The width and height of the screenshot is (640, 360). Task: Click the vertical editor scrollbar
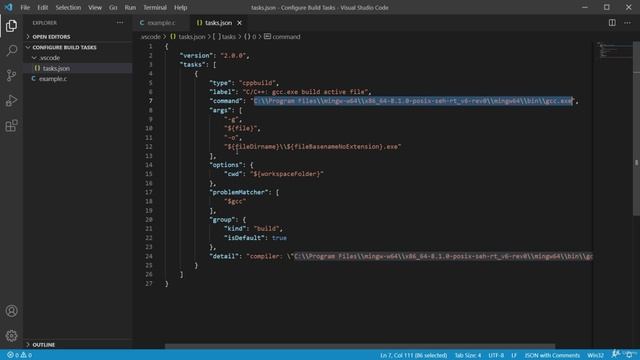[636, 129]
